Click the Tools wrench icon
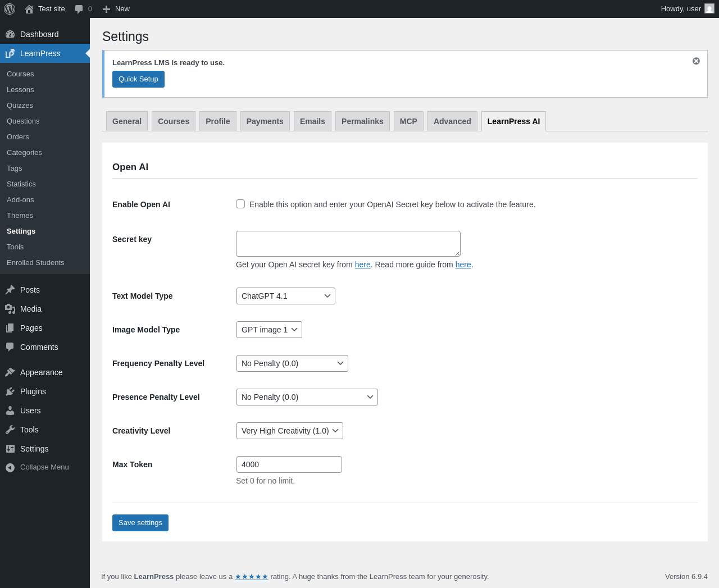This screenshot has width=719, height=588. [10, 430]
